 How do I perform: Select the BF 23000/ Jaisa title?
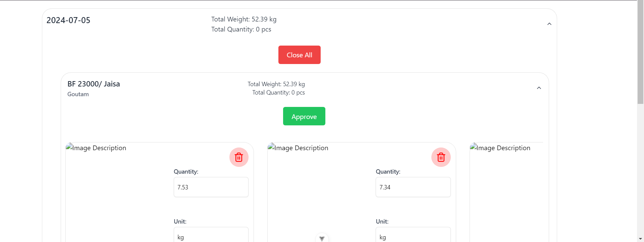tap(94, 84)
